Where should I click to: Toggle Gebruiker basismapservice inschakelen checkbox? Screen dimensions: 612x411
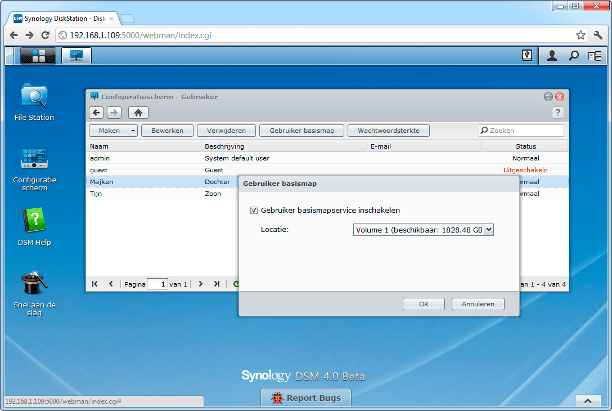(x=254, y=210)
